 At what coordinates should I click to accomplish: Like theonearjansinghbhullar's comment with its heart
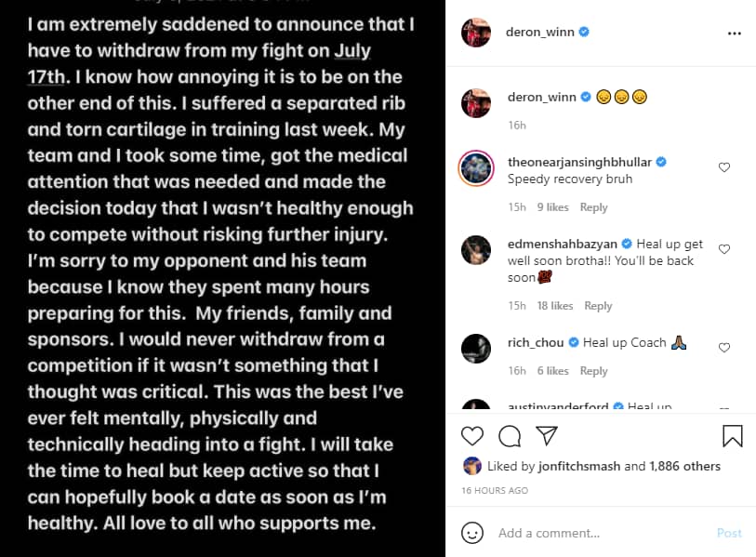(x=724, y=167)
